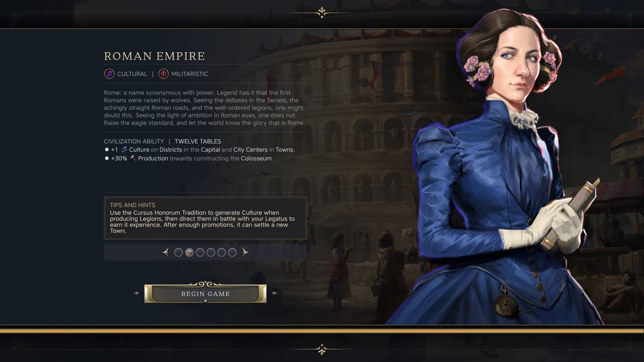Click the Colosseum link in ability text

click(x=256, y=159)
